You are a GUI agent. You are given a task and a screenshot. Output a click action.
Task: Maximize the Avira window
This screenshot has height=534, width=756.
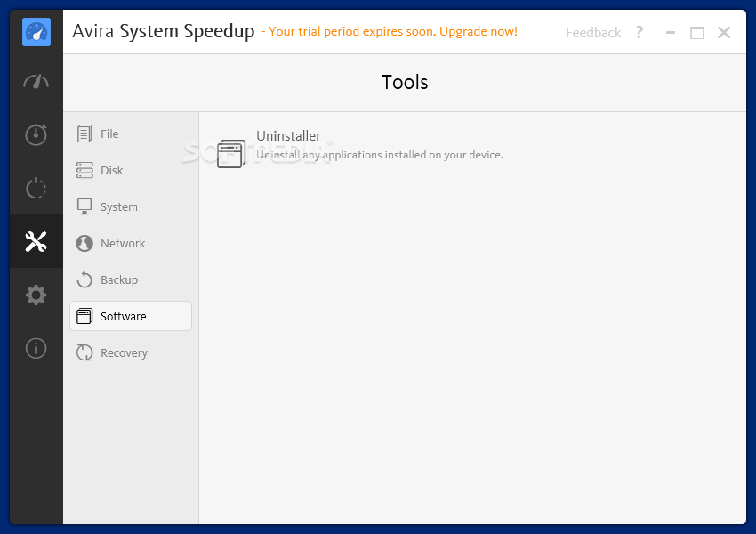pos(697,32)
